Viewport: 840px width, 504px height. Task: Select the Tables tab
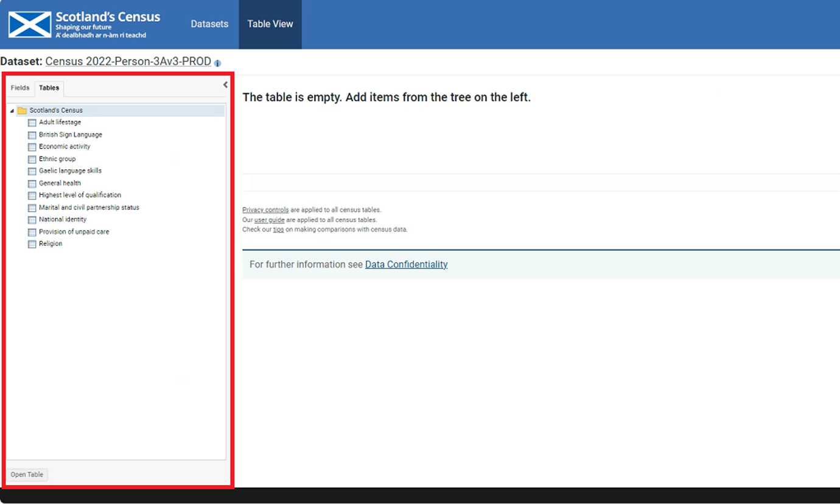[49, 88]
